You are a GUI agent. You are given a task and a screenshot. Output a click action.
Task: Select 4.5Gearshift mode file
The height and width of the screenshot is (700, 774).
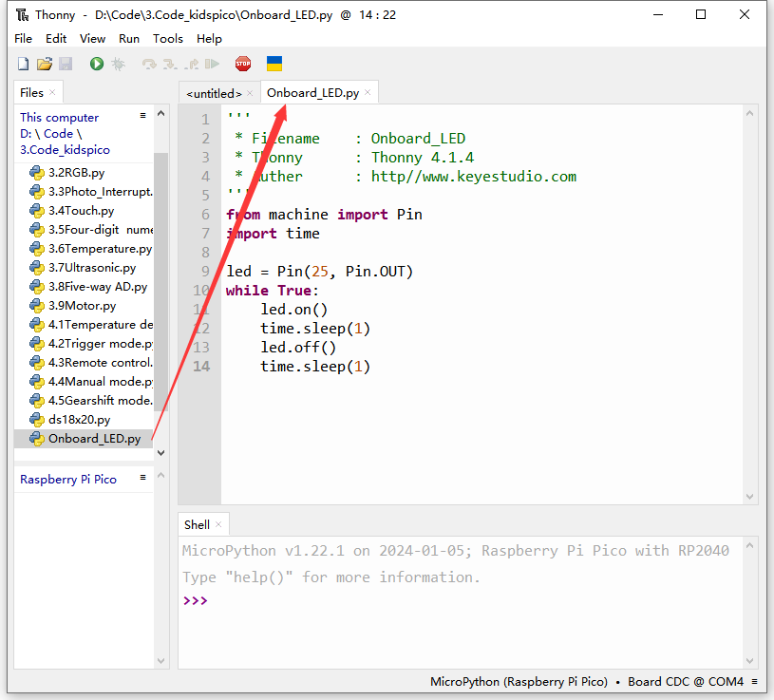pos(85,401)
